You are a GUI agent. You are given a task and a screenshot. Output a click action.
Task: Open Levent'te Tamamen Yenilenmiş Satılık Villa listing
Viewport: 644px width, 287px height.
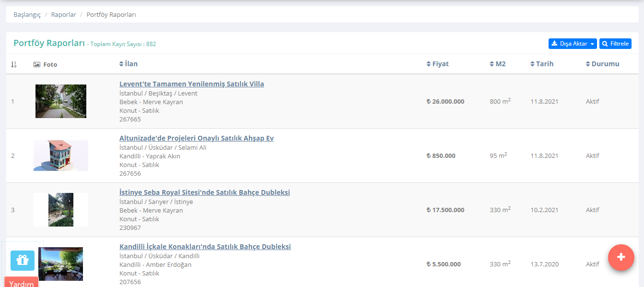[191, 84]
